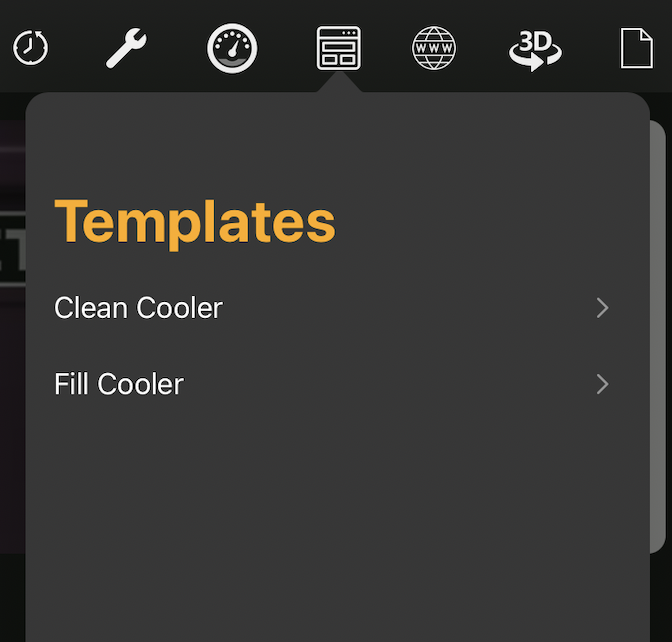Dismiss popover via dark background at left
The width and height of the screenshot is (672, 642).
click(x=12, y=598)
